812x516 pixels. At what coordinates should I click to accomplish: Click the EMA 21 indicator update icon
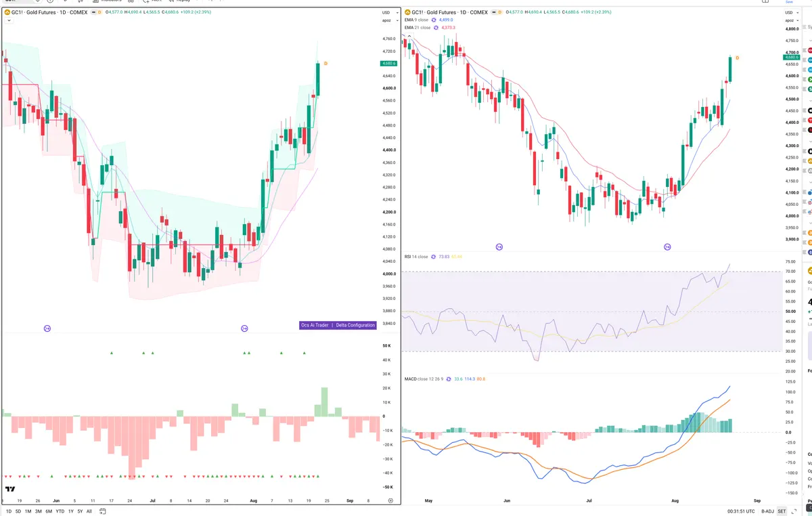436,28
